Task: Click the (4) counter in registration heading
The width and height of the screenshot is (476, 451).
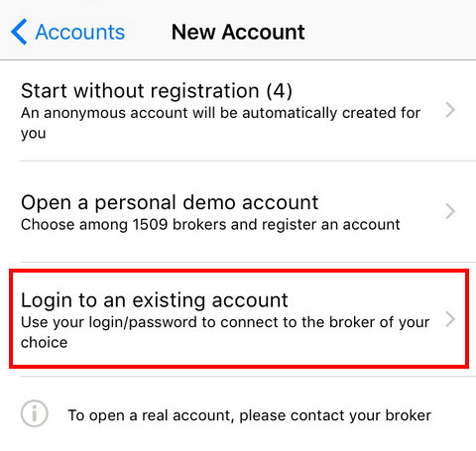Action: (x=280, y=90)
